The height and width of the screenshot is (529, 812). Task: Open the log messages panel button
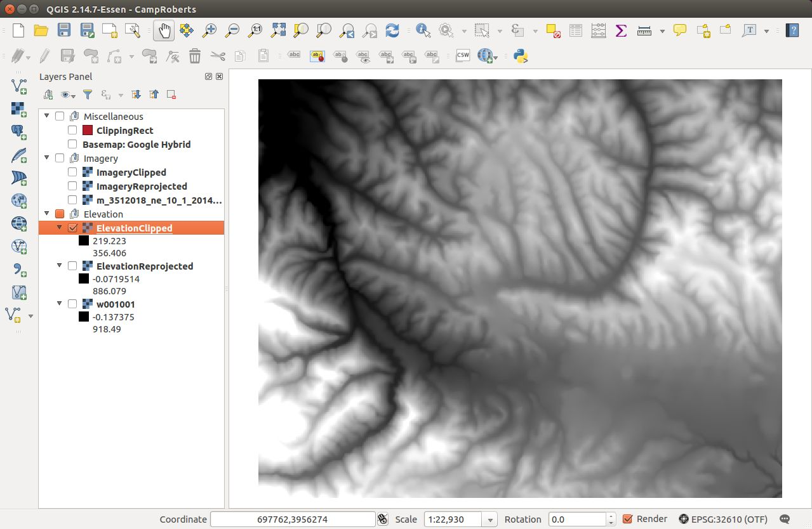785,519
